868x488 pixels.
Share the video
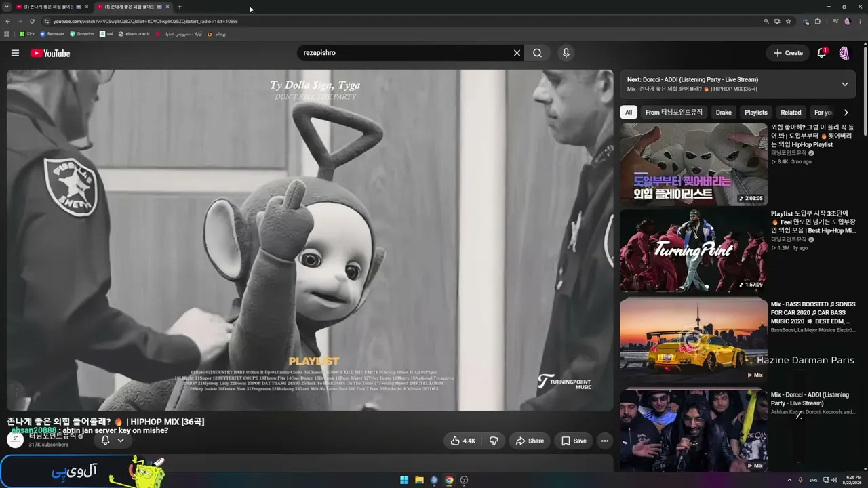pos(530,441)
